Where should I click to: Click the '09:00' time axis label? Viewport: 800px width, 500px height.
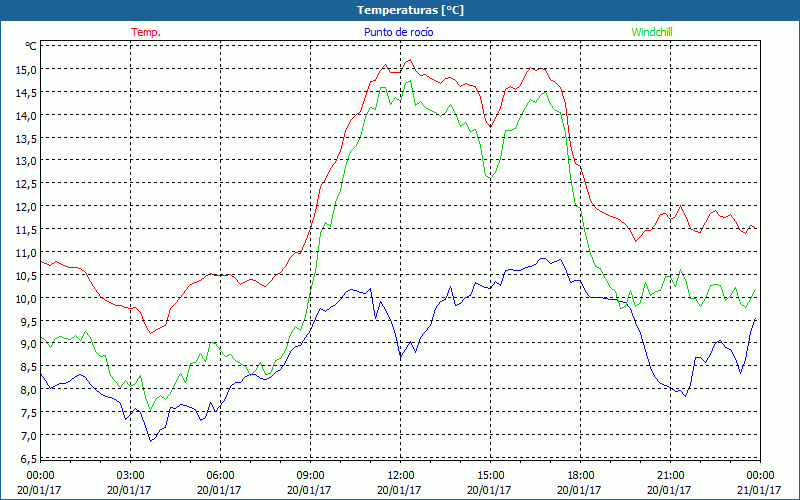[x=310, y=476]
